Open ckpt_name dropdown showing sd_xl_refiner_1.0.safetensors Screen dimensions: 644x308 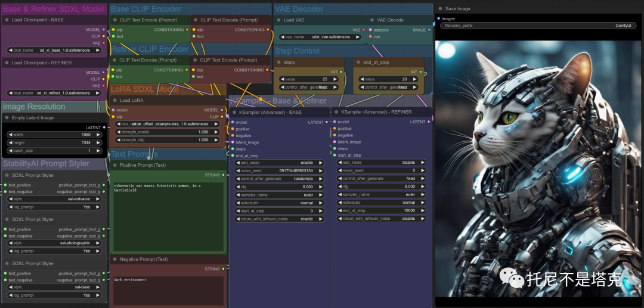[x=54, y=93]
